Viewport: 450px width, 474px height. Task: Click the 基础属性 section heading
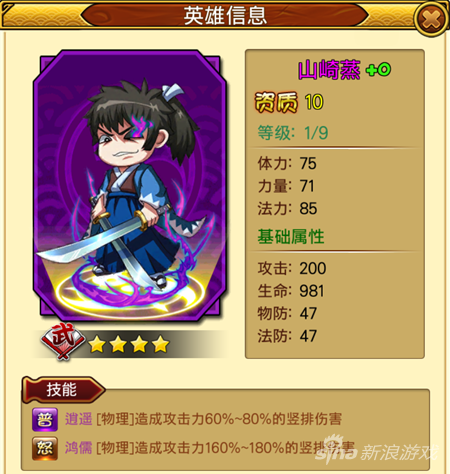click(x=291, y=236)
